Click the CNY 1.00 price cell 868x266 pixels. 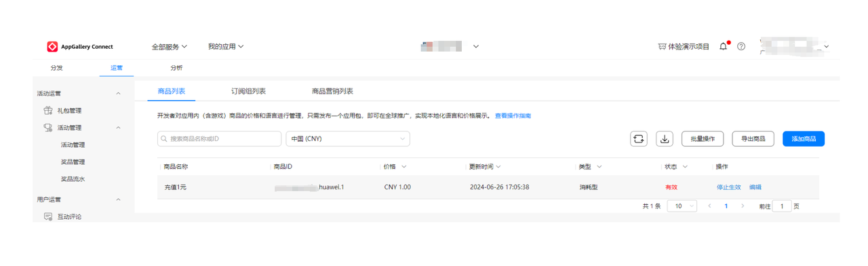(x=397, y=187)
